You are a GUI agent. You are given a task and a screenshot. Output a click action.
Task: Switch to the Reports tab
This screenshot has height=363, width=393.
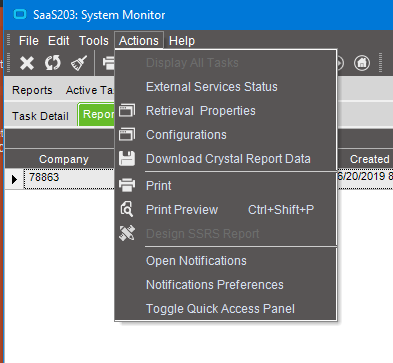point(32,90)
